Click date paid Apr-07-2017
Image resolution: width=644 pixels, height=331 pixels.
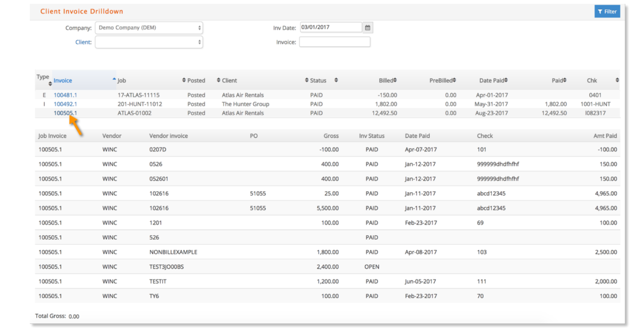tap(420, 149)
